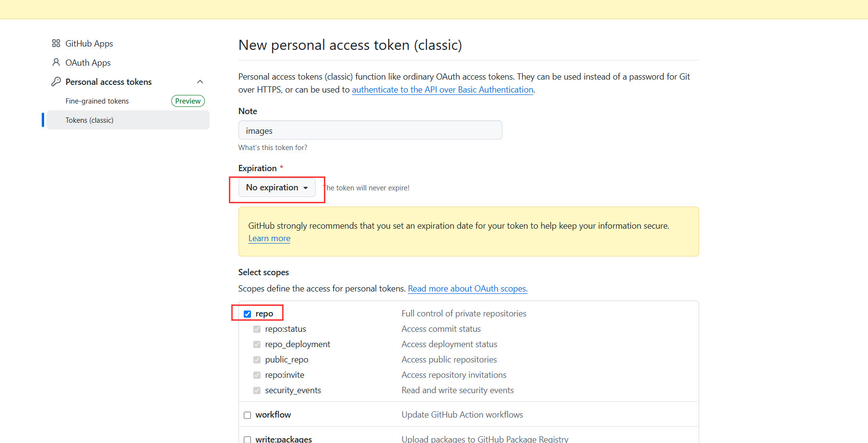Uncheck the repo scope checkbox
The height and width of the screenshot is (443, 868).
pos(248,314)
